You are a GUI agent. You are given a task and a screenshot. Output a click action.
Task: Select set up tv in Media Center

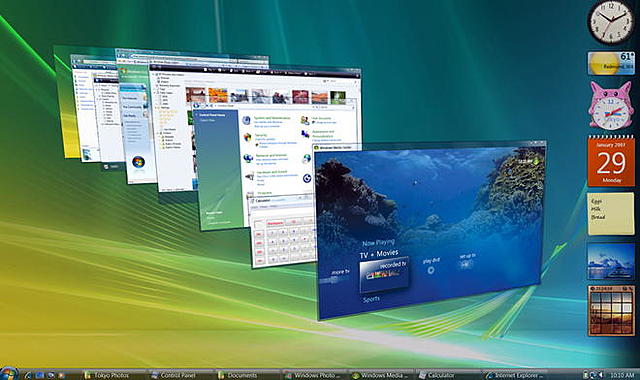467,261
